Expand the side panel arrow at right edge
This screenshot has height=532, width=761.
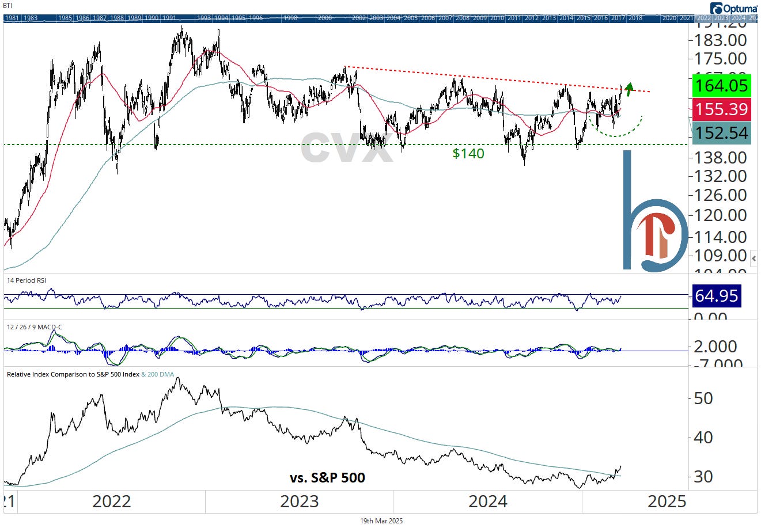point(754,259)
